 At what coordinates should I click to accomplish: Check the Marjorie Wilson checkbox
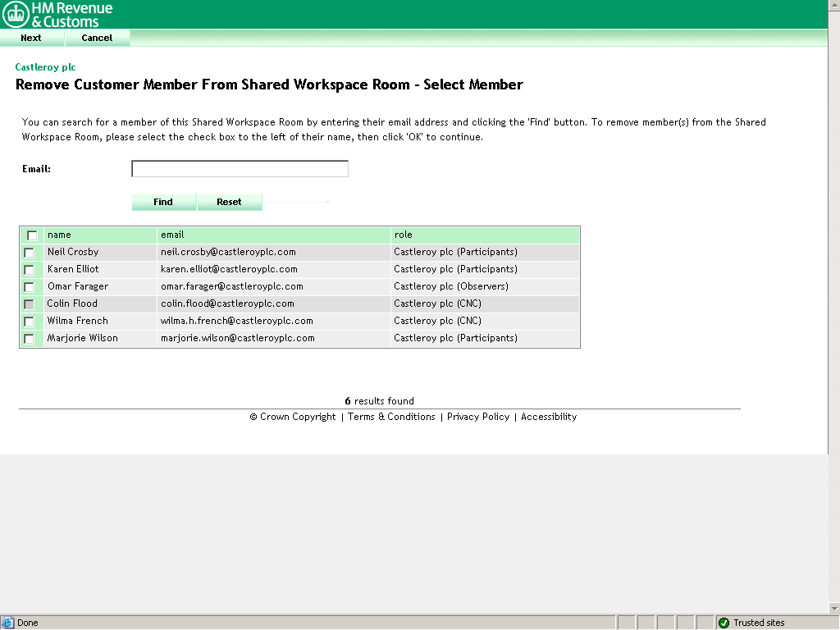click(30, 339)
